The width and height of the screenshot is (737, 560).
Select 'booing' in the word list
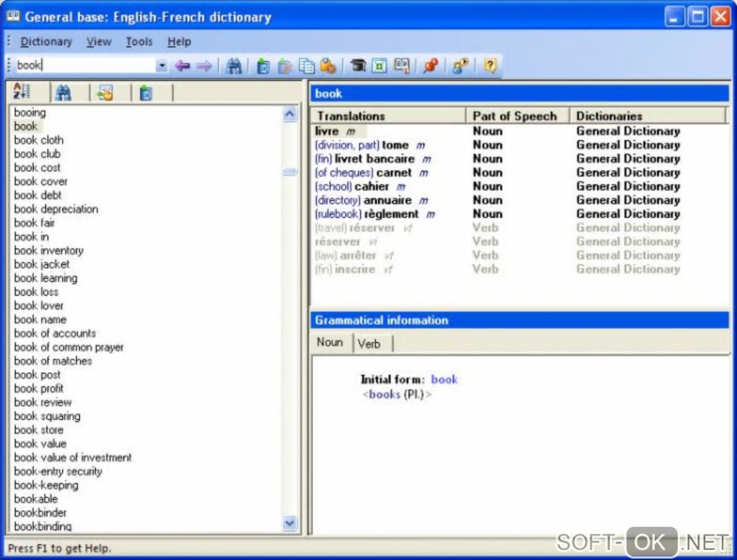(x=30, y=113)
